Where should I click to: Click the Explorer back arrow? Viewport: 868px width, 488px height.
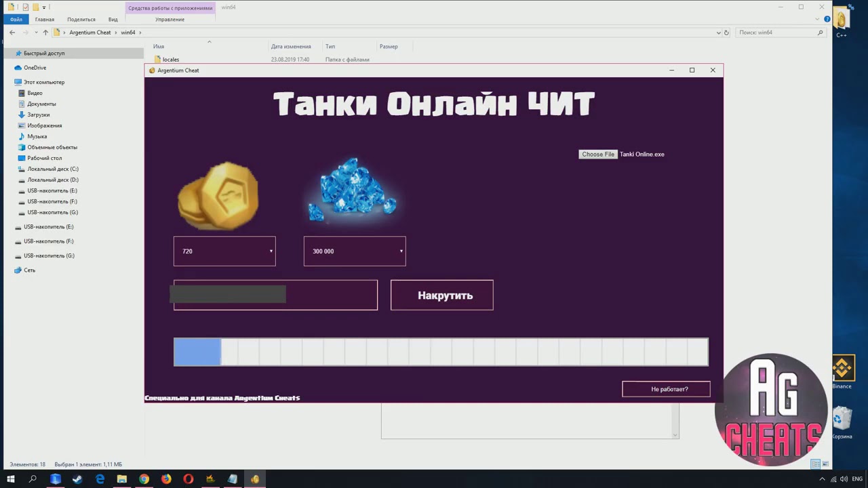pyautogui.click(x=12, y=33)
